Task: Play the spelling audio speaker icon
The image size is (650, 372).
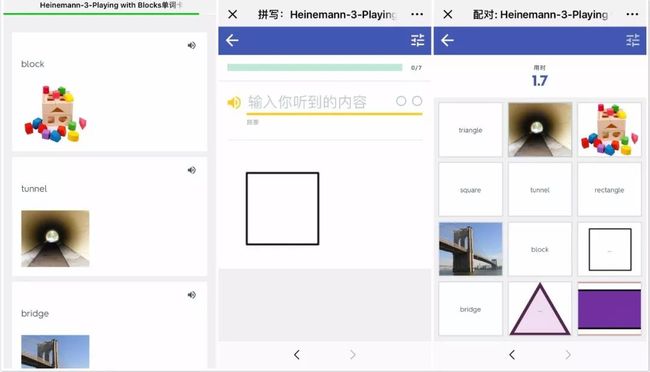Action: click(x=234, y=102)
